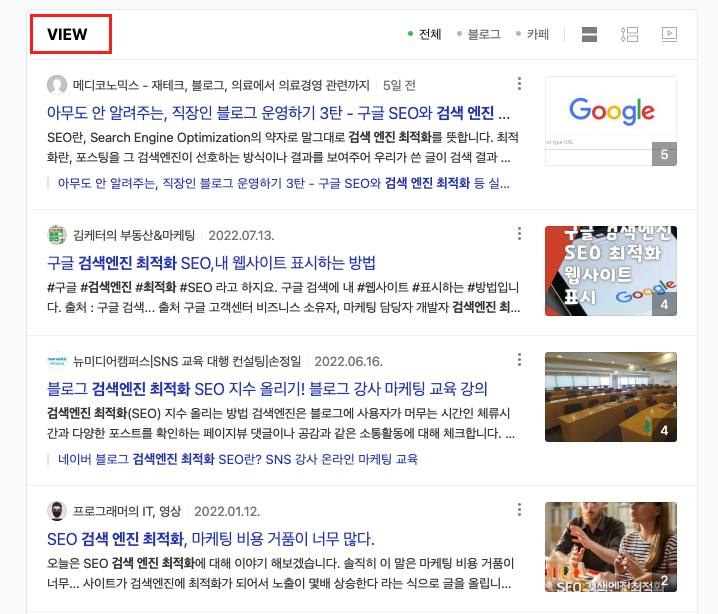Click the 김케터의 부동산&마케팅 profile avatar
This screenshot has width=718, height=614.
pos(57,235)
